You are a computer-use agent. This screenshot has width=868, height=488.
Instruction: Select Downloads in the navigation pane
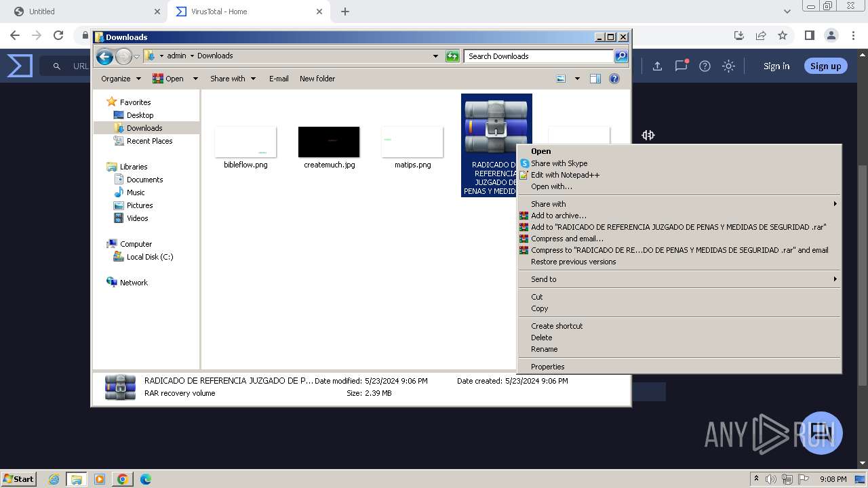click(x=144, y=128)
